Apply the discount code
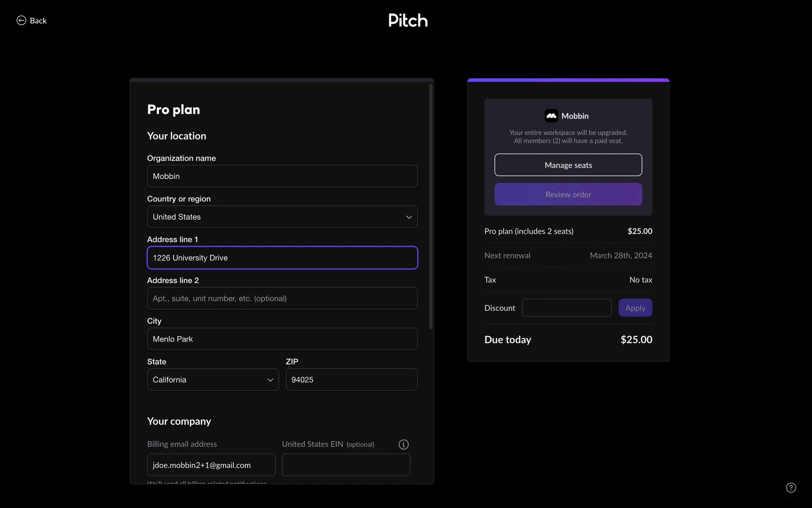 pos(635,308)
